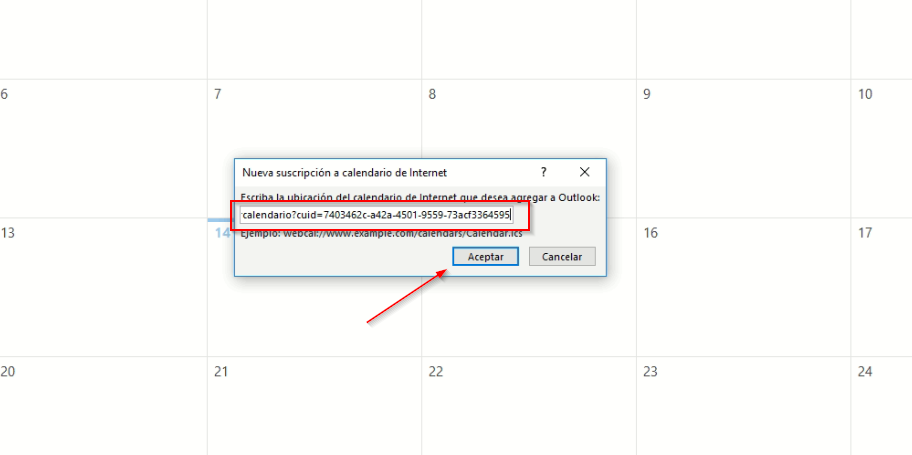Select day 21 calendar cell
Image resolution: width=912 pixels, height=455 pixels.
pyautogui.click(x=314, y=406)
